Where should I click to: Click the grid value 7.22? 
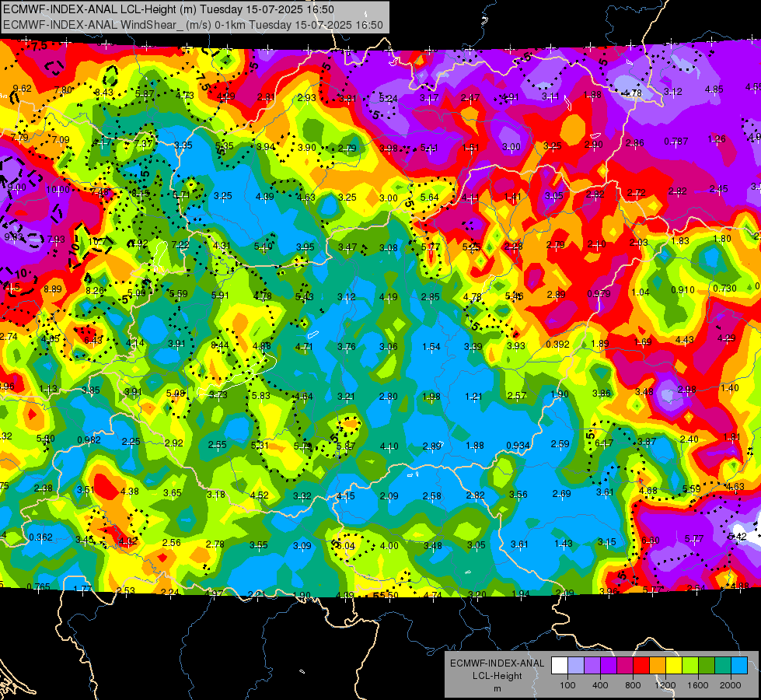180,245
